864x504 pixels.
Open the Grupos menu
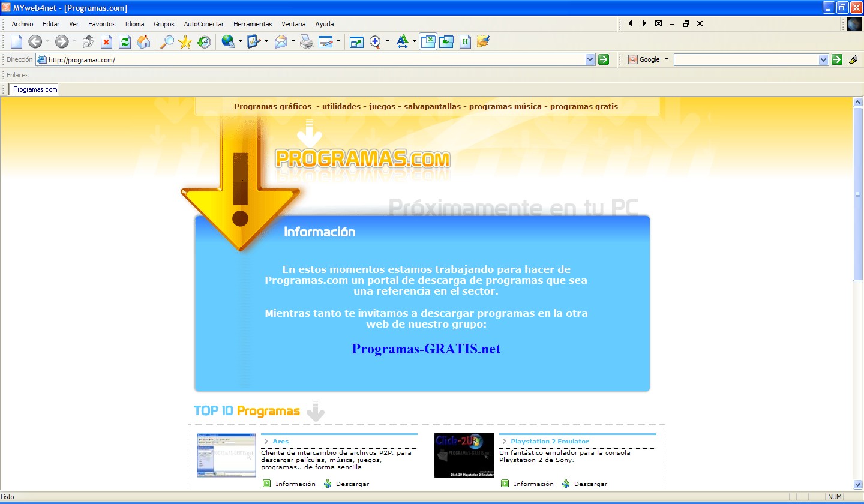(164, 24)
